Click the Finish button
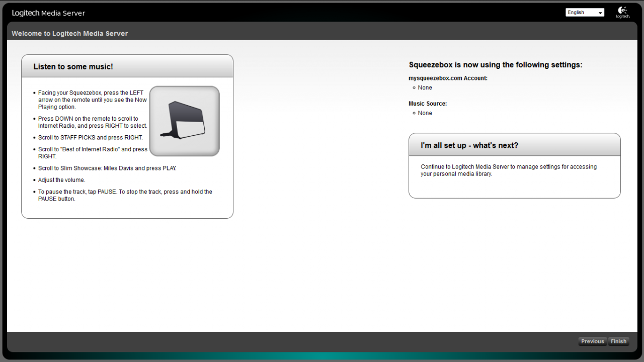Screen dimensions: 644x362 pos(618,341)
